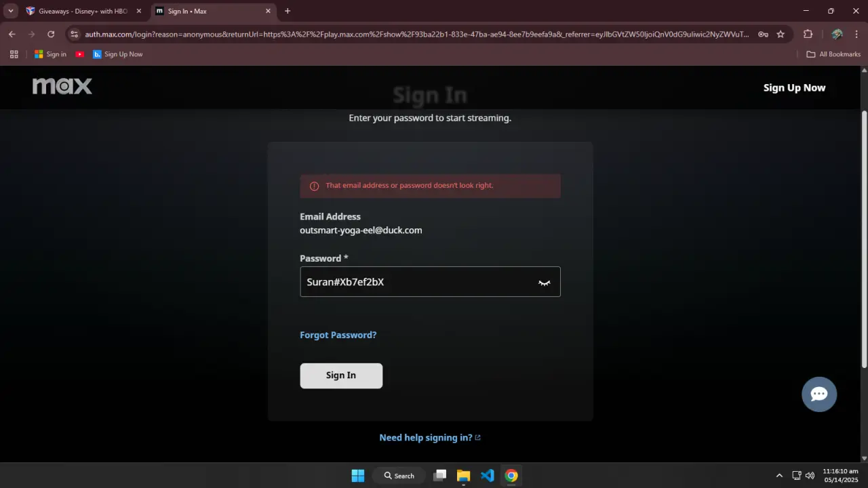The width and height of the screenshot is (868, 488).
Task: Open the Extensions puzzle icon
Action: pyautogui.click(x=808, y=34)
